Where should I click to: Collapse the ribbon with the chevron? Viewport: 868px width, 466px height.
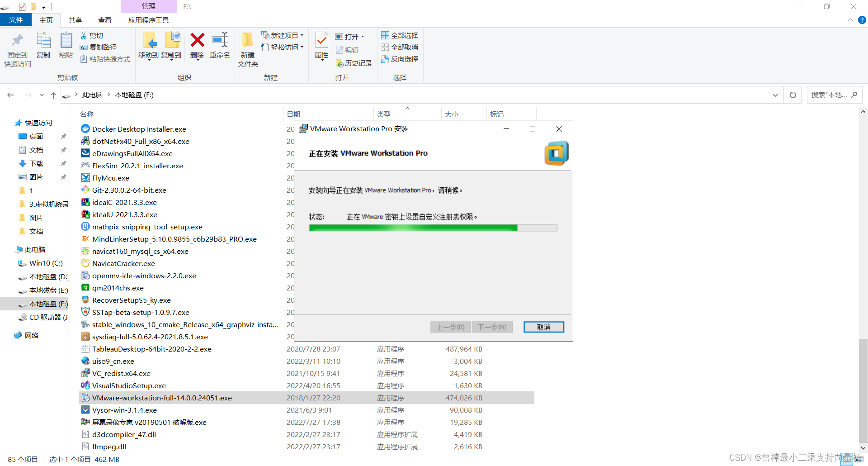click(x=850, y=20)
